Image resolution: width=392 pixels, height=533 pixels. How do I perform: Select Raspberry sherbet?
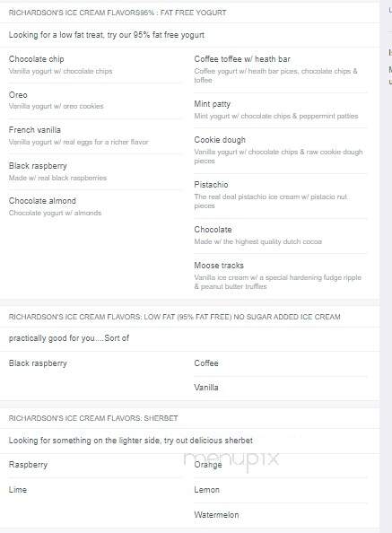(28, 465)
